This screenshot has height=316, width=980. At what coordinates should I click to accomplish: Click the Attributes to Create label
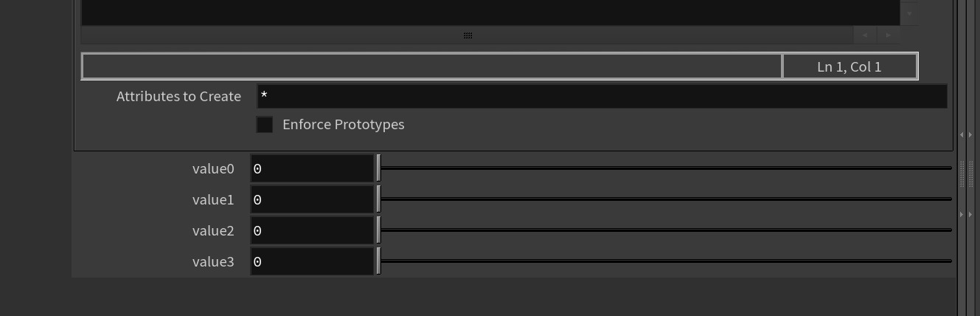point(178,97)
